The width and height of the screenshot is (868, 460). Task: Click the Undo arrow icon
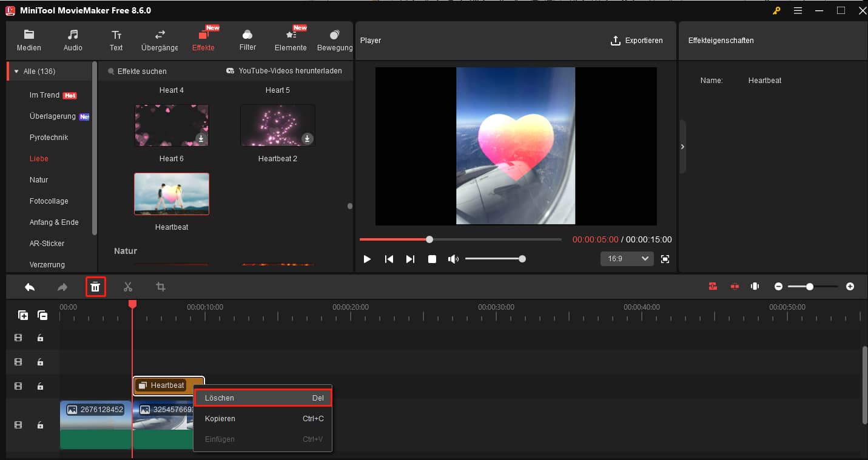pyautogui.click(x=30, y=286)
